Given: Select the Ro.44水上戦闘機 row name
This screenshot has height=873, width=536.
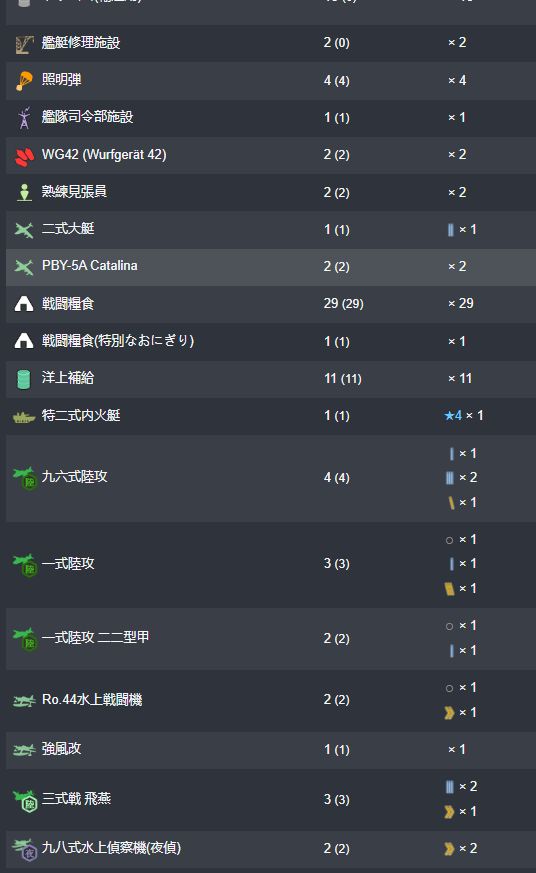Looking at the screenshot, I should (92, 699).
